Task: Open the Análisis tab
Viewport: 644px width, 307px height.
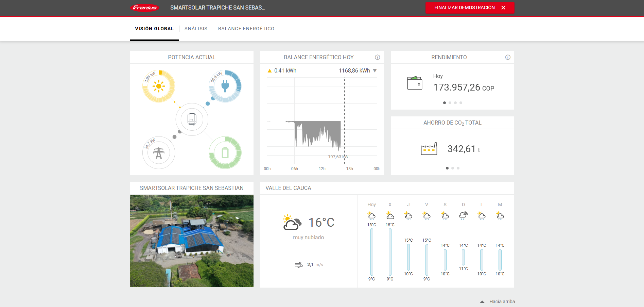Action: click(x=196, y=29)
